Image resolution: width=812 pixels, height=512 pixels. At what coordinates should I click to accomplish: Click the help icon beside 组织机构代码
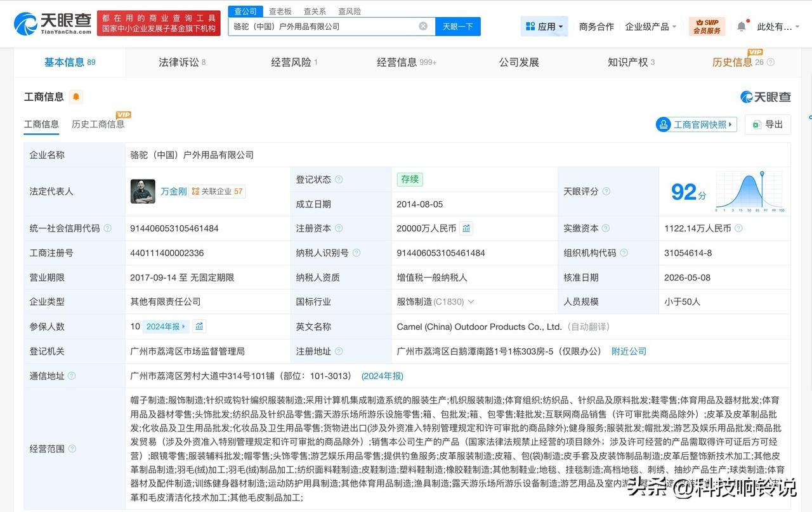[x=624, y=253]
